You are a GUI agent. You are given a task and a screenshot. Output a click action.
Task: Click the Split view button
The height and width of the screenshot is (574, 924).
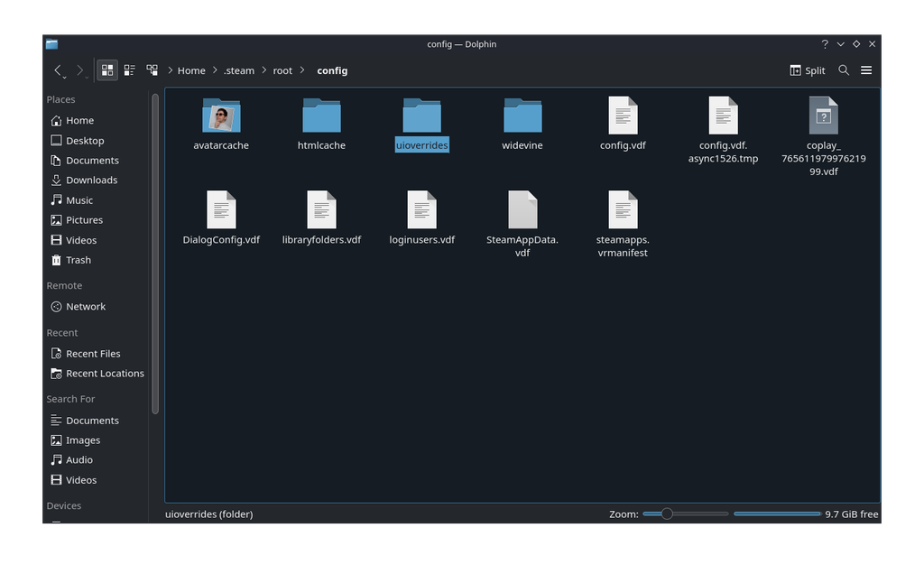[x=807, y=69]
